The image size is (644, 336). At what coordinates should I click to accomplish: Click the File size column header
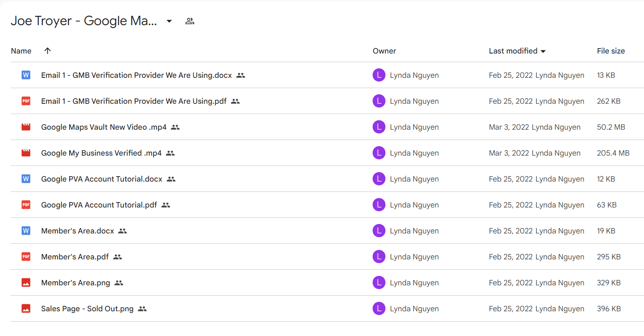click(611, 51)
